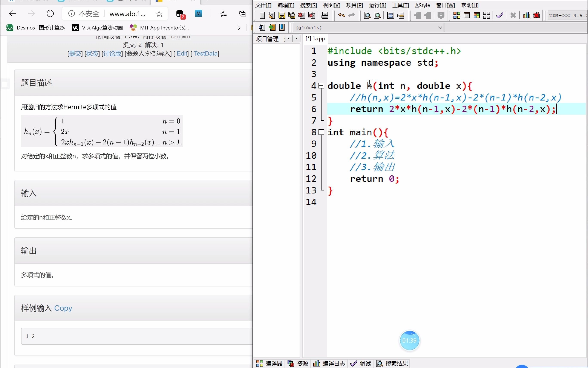Open the TDM-GCC compiler selection dropdown
Screen dimensions: 588x368
[x=567, y=15]
